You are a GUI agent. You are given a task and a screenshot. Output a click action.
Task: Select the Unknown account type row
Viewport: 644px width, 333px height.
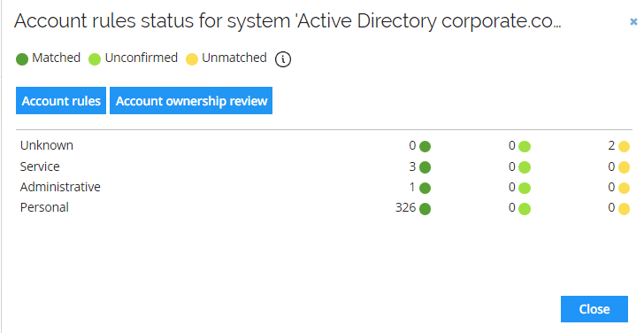(324, 145)
